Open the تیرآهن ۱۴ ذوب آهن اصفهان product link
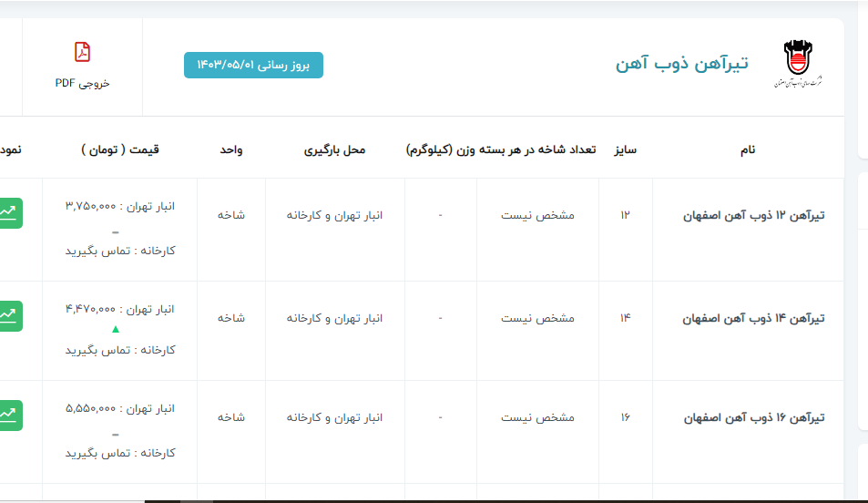 [754, 318]
